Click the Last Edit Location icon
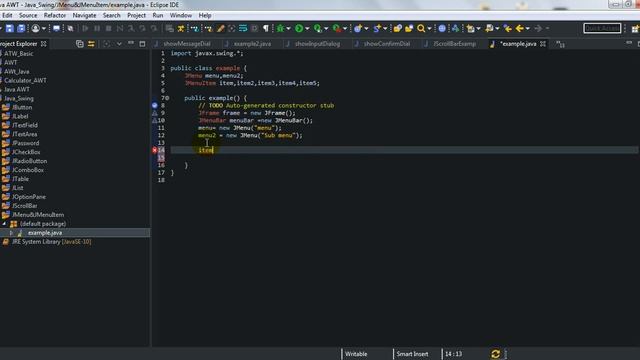 tap(507, 28)
